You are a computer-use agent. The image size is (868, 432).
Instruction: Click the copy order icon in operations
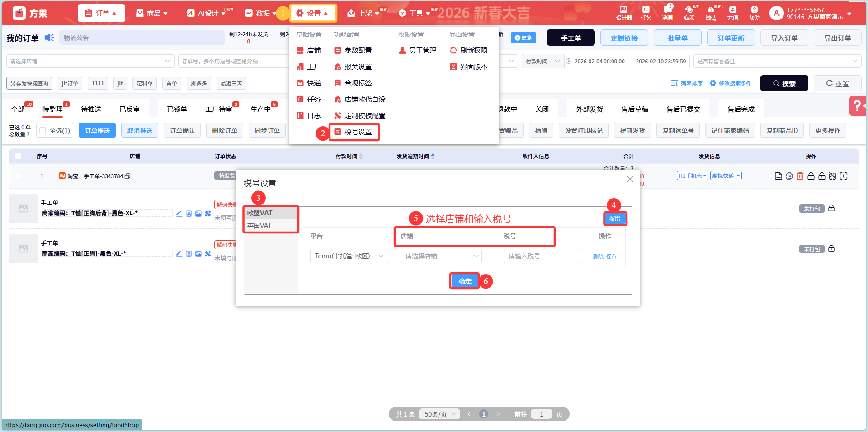(789, 176)
